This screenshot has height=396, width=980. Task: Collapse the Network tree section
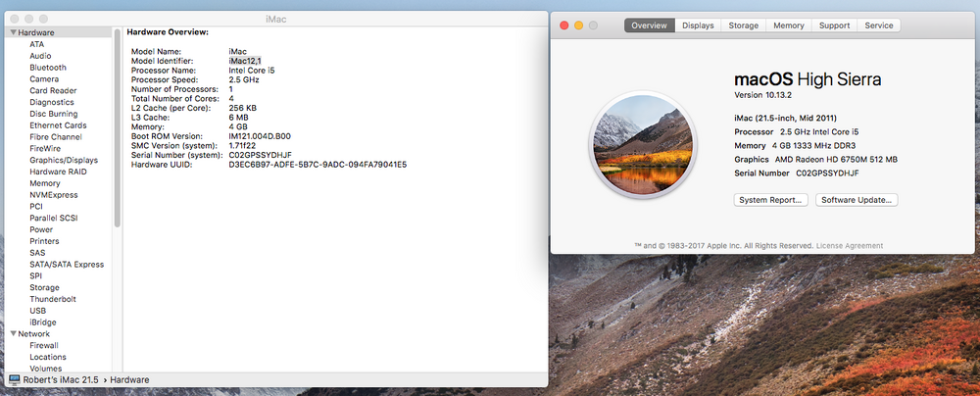[x=13, y=334]
